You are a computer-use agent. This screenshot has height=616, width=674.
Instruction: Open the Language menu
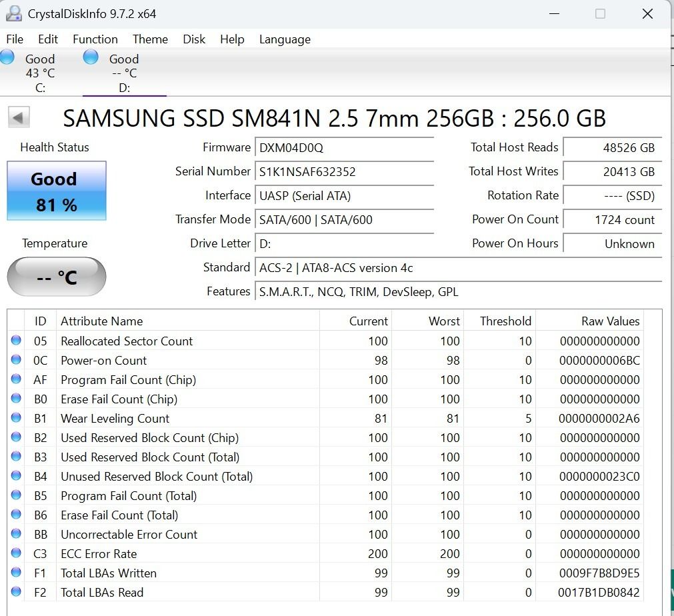[284, 39]
